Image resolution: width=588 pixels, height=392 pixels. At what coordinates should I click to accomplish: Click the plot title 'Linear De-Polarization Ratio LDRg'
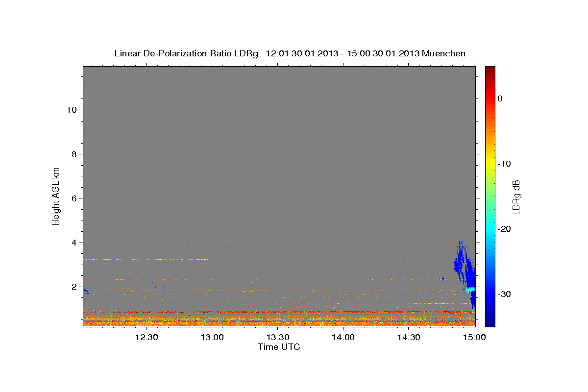(186, 53)
